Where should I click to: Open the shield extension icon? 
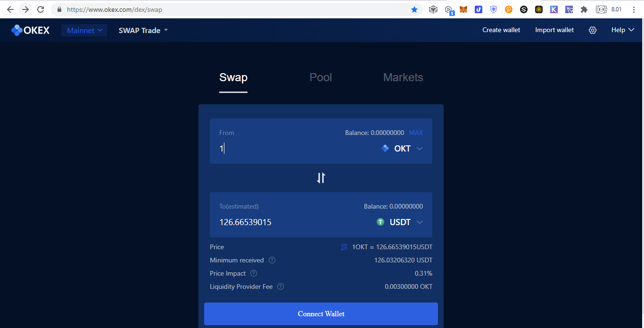[494, 9]
